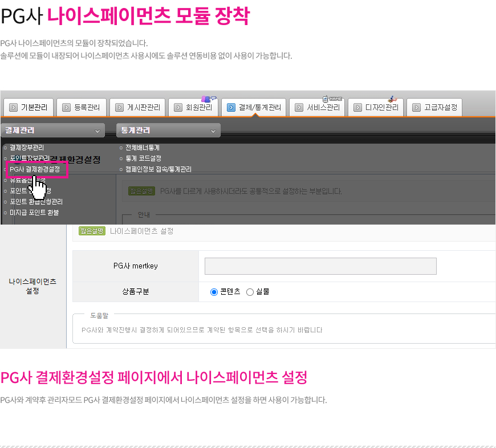The image size is (496, 448).
Task: Select the 실물 radio button
Action: [250, 292]
